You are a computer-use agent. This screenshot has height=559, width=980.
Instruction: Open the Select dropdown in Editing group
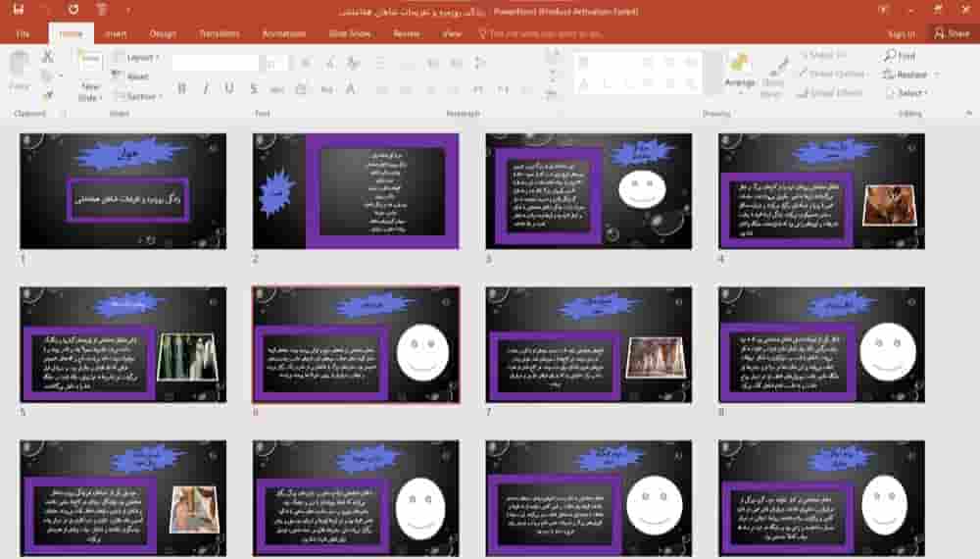pyautogui.click(x=908, y=93)
